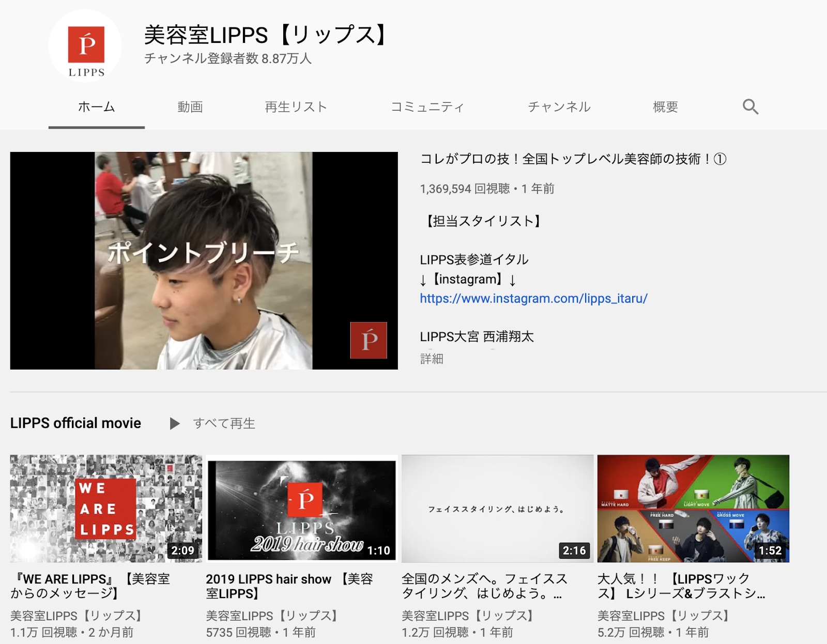Switch to the 動画 tab
Viewport: 827px width, 644px height.
click(190, 107)
